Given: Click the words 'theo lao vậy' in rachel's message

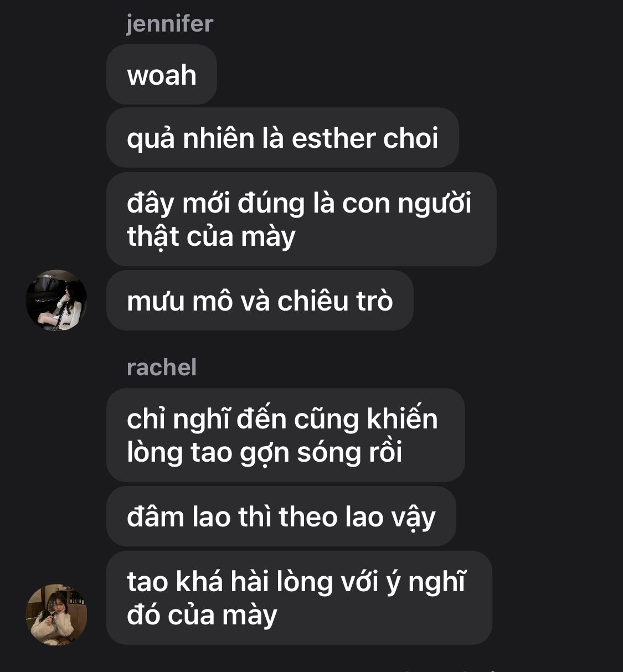Looking at the screenshot, I should pos(357,518).
